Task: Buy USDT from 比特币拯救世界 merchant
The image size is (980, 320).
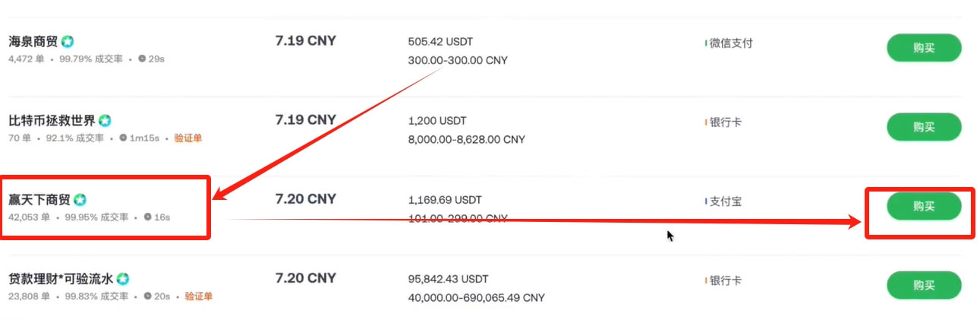Action: click(x=923, y=127)
